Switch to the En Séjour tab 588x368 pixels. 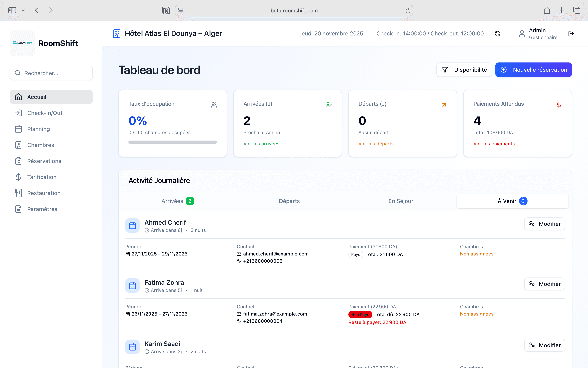click(x=401, y=201)
